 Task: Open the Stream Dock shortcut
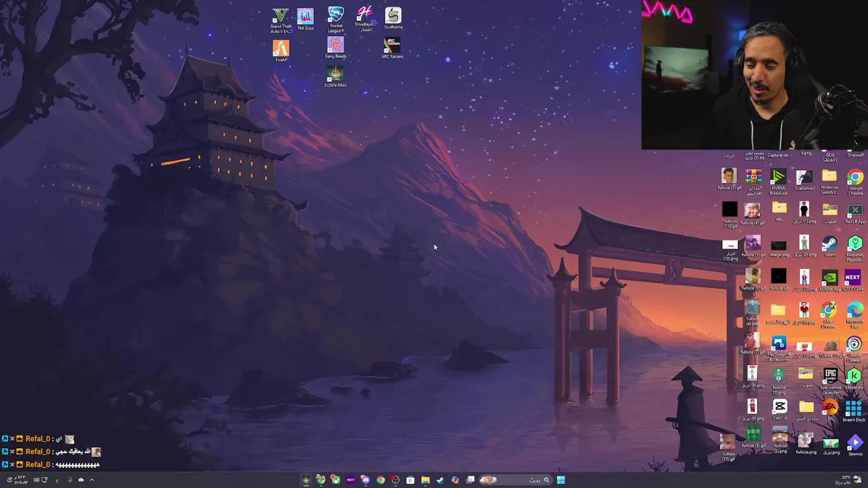click(x=854, y=411)
